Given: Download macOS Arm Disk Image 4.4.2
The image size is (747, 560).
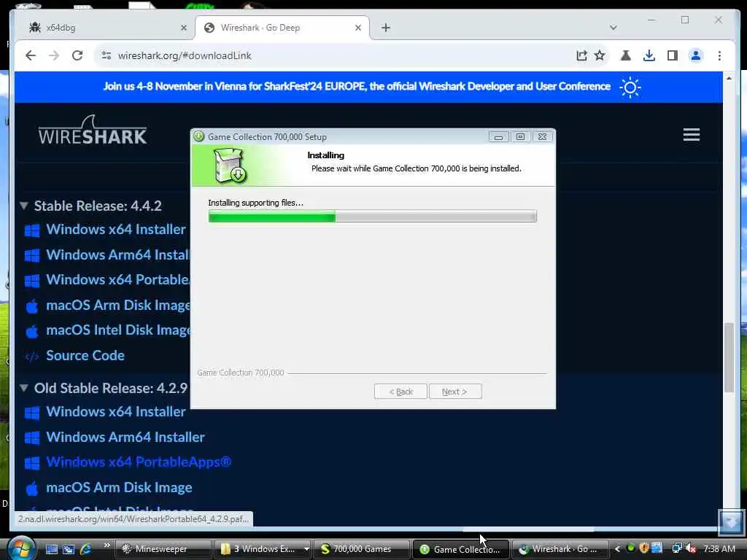Looking at the screenshot, I should 117,306.
